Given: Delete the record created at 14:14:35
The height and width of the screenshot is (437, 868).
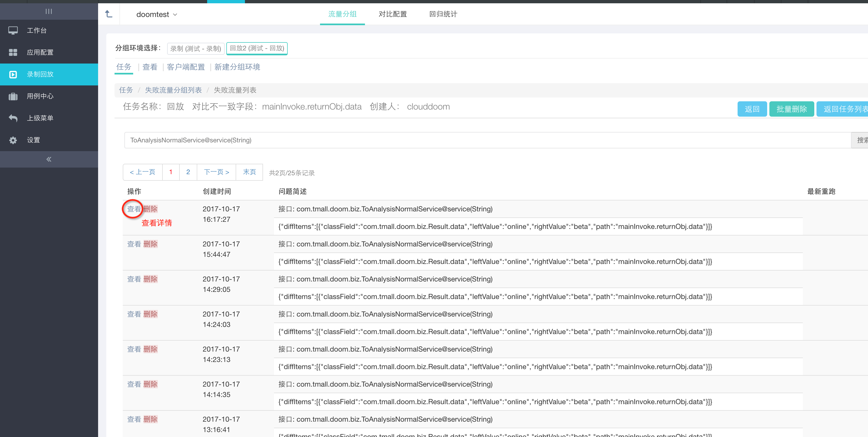Looking at the screenshot, I should click(150, 384).
